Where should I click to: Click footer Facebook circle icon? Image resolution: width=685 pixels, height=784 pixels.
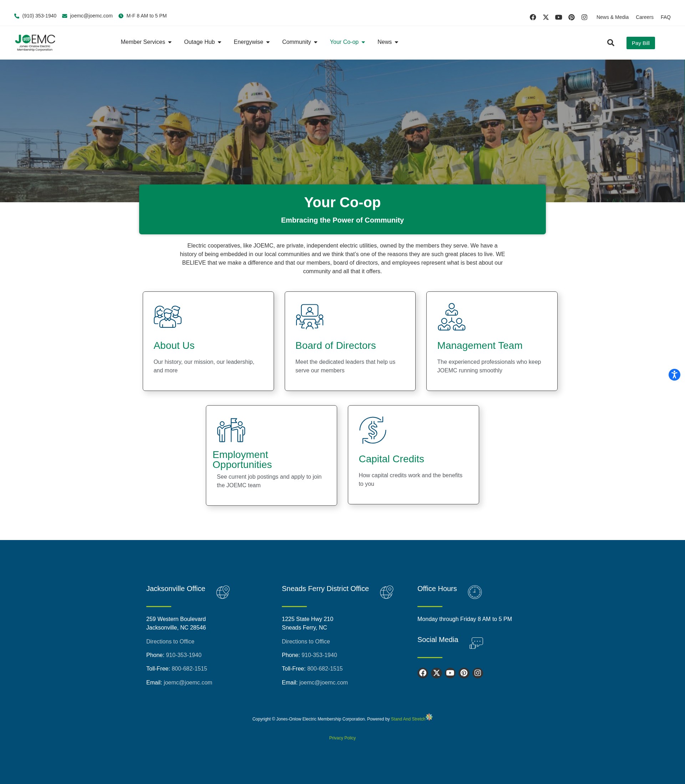pos(423,673)
